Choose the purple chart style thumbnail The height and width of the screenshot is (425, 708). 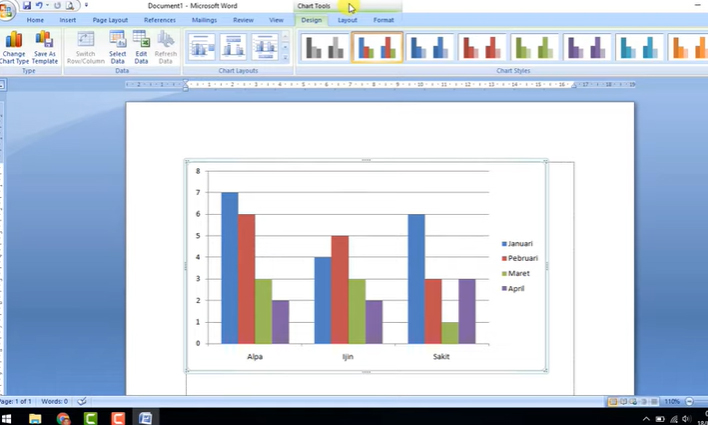586,47
